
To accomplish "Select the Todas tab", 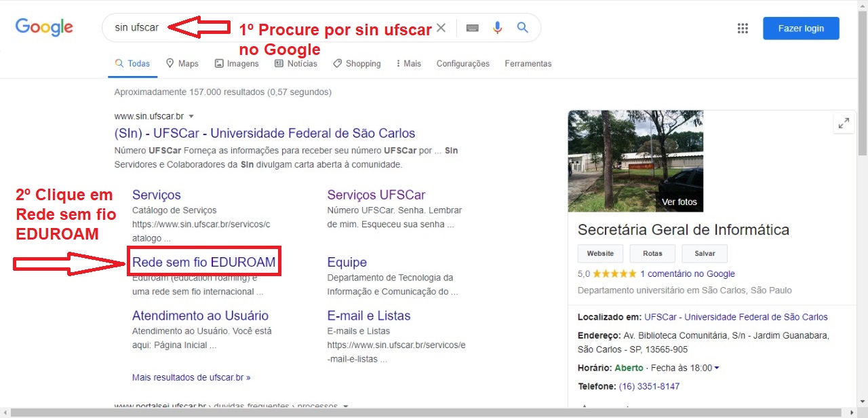I will [132, 64].
